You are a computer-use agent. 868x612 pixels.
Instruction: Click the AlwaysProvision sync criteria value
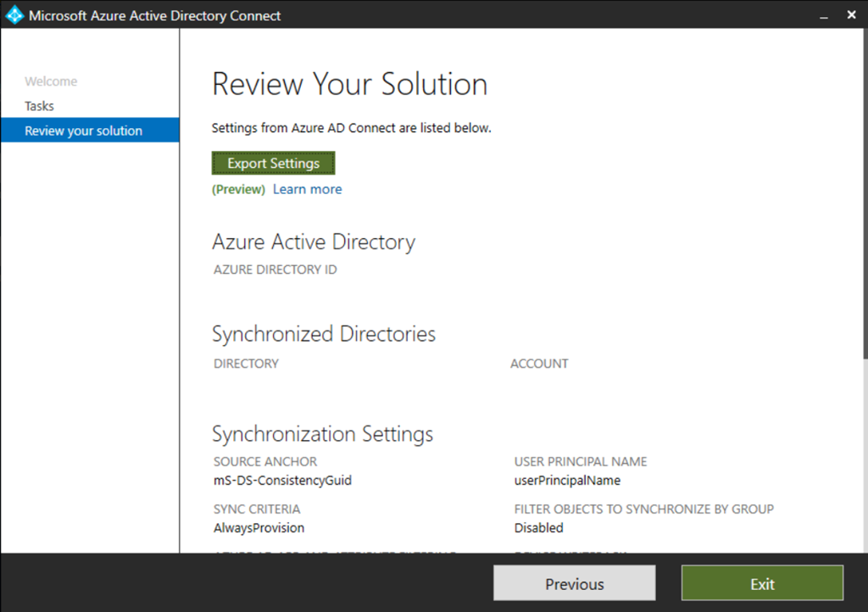(x=259, y=528)
